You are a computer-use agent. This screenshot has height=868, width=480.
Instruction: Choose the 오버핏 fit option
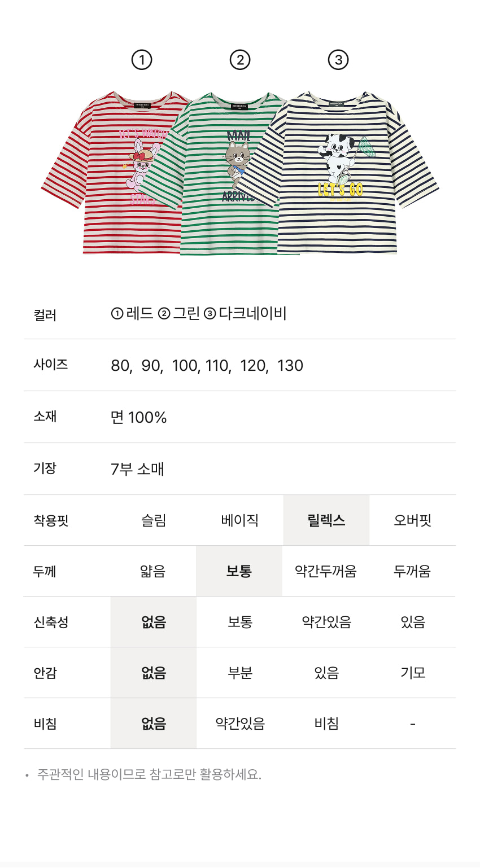click(x=413, y=520)
